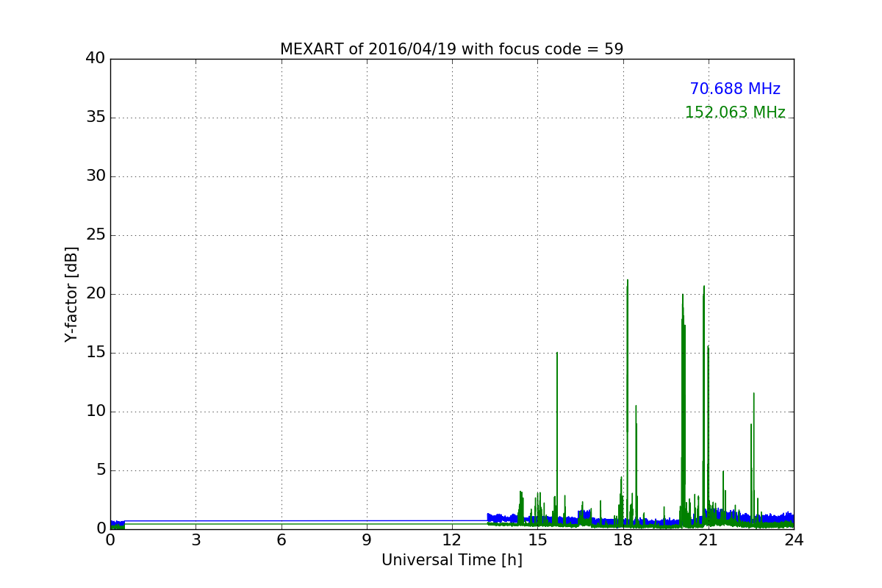Click the y-axis tick label 5
The image size is (882, 588).
point(101,470)
